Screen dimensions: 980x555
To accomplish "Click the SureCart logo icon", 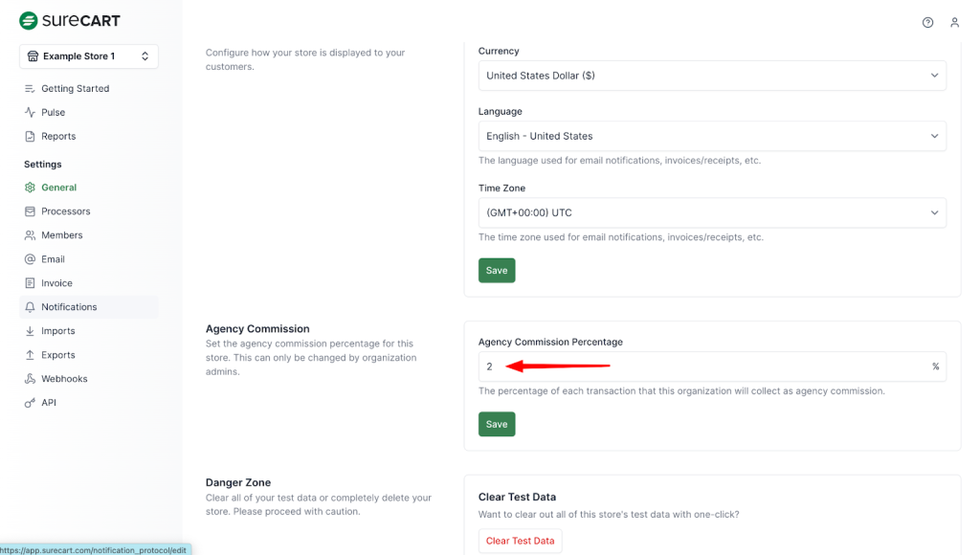I will pyautogui.click(x=29, y=21).
